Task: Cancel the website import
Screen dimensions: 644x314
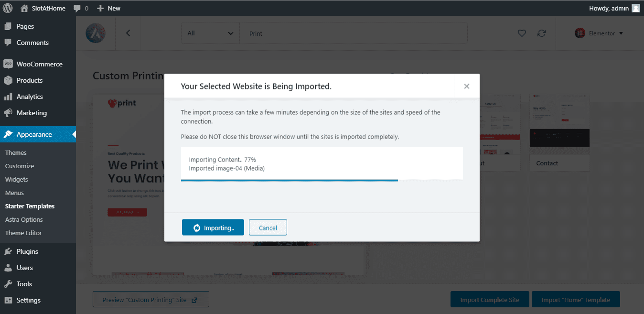Action: (x=268, y=228)
